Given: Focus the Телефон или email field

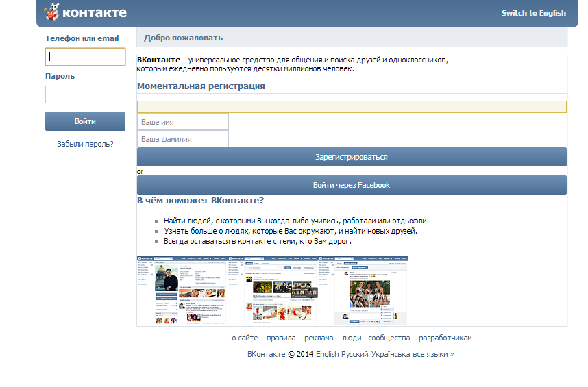Looking at the screenshot, I should coord(85,57).
